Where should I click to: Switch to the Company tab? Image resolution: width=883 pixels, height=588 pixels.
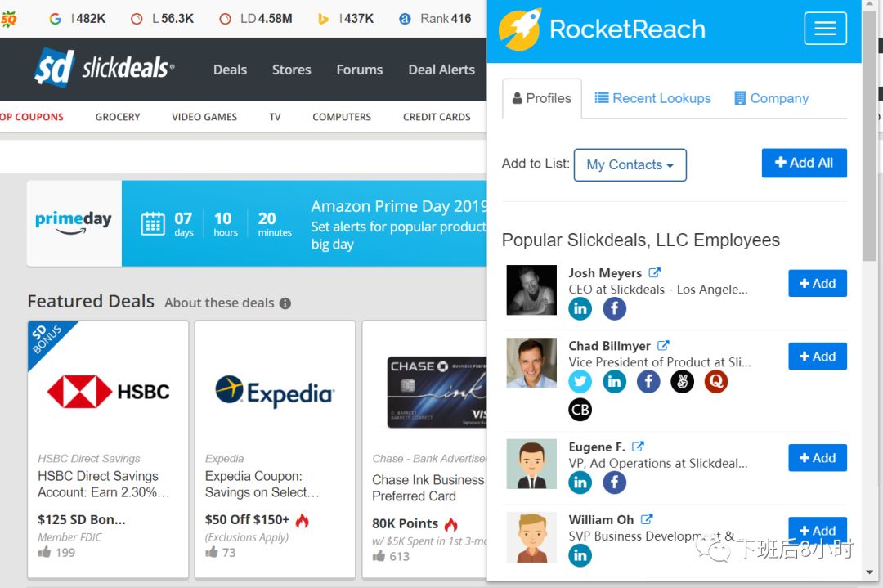[x=772, y=99]
